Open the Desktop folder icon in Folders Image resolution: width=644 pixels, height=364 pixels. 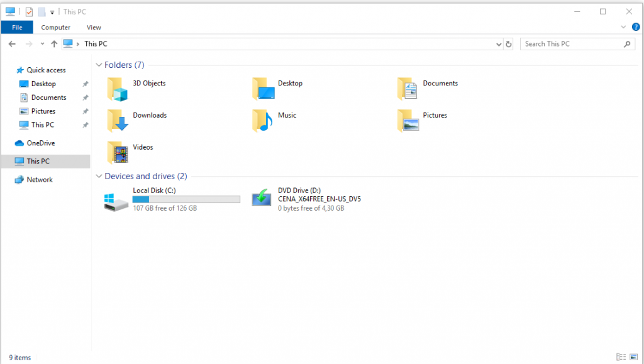click(x=264, y=89)
